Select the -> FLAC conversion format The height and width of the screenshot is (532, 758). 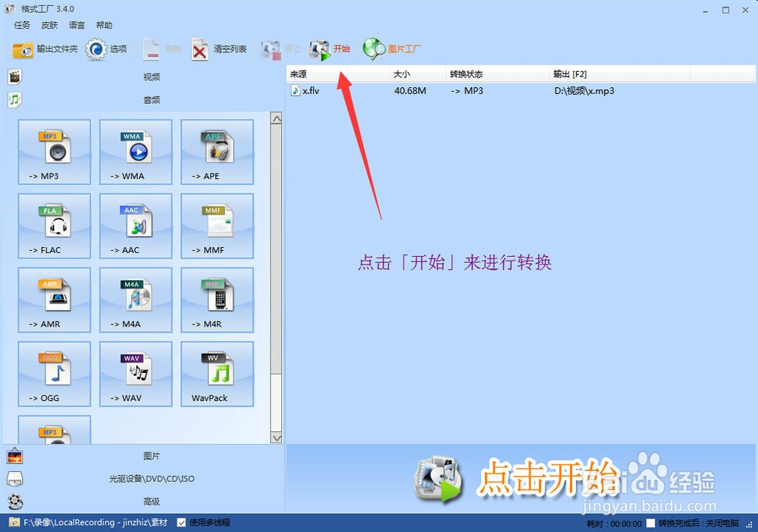tap(54, 225)
